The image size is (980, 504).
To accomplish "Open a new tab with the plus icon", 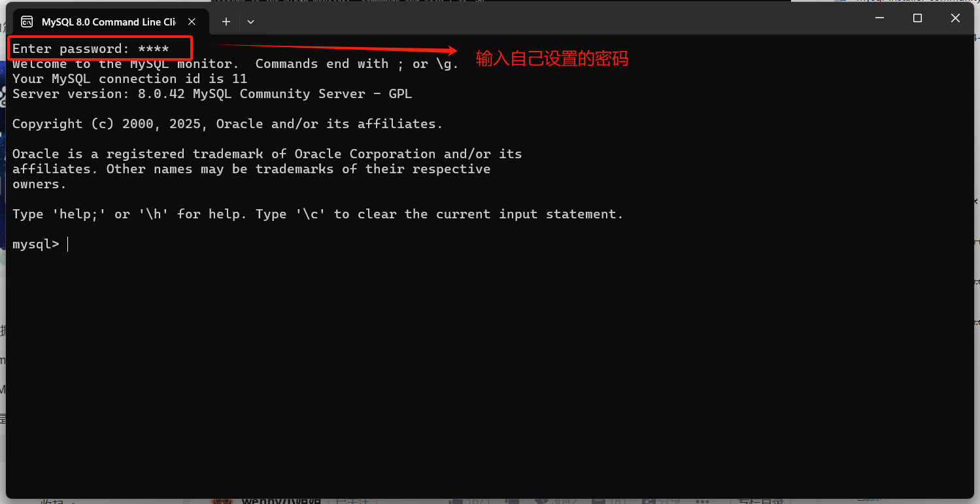I will [225, 22].
